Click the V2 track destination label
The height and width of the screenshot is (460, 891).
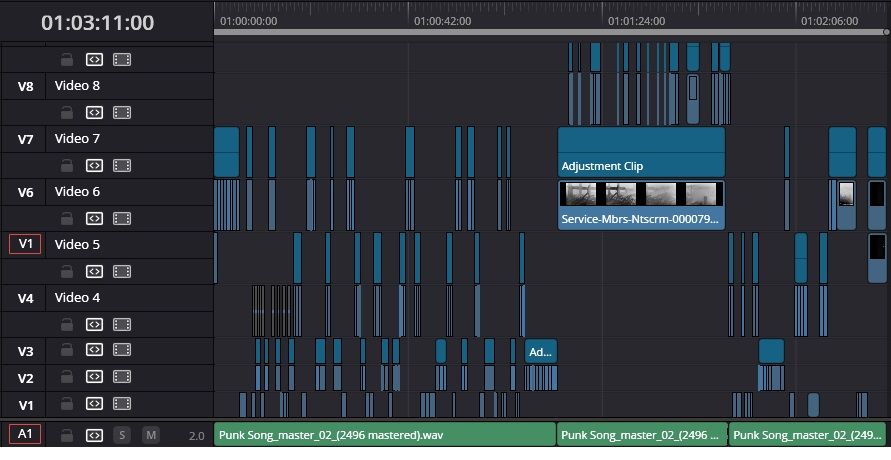[x=25, y=378]
